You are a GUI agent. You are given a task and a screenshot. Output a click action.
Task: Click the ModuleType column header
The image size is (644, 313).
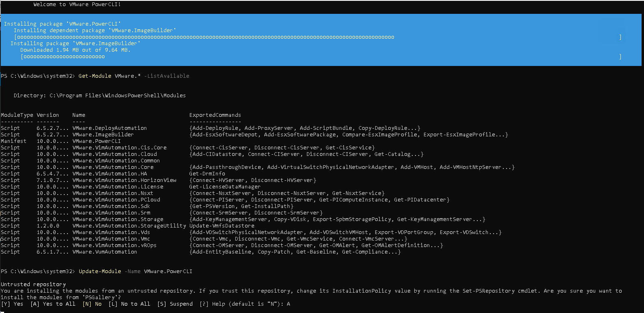point(17,115)
